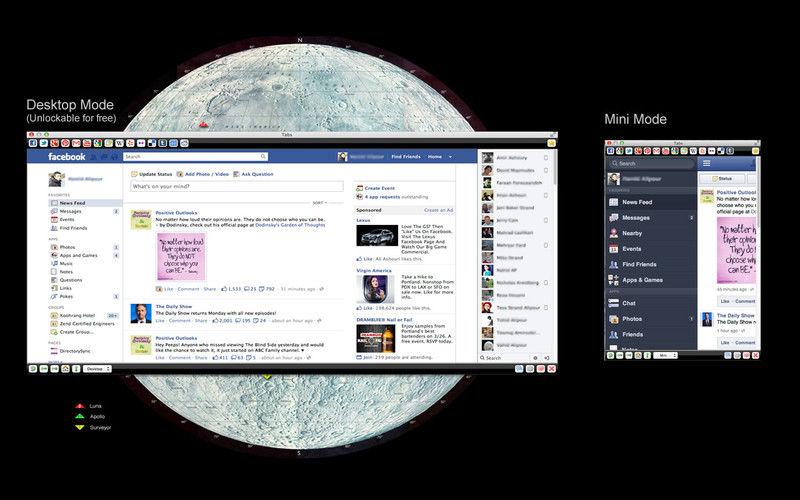Open the Twitter tab icon in Desktop window
This screenshot has width=800, height=500.
[x=42, y=144]
